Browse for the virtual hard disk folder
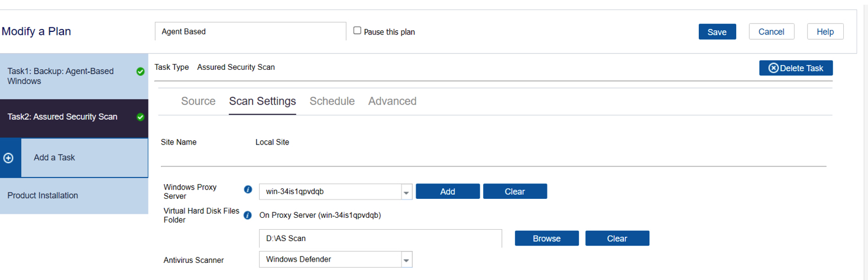This screenshot has width=868, height=280. point(546,239)
